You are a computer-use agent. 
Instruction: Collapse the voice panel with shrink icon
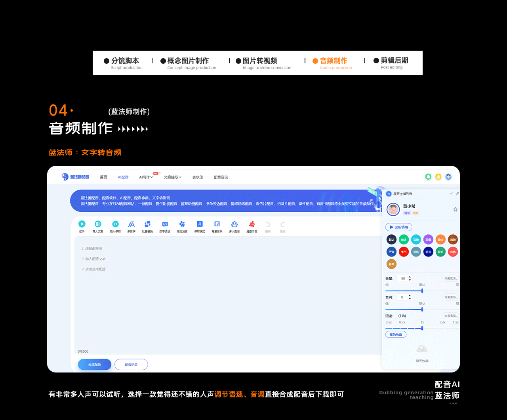click(457, 194)
